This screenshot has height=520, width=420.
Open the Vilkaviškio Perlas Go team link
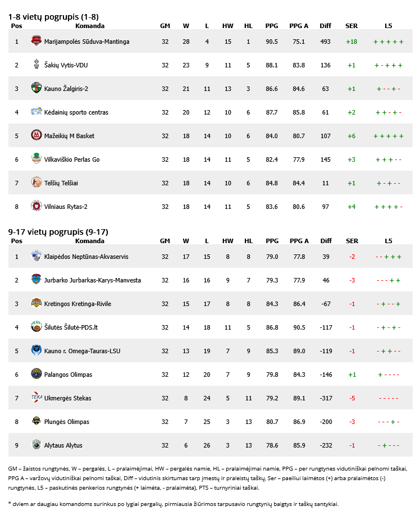(72, 159)
